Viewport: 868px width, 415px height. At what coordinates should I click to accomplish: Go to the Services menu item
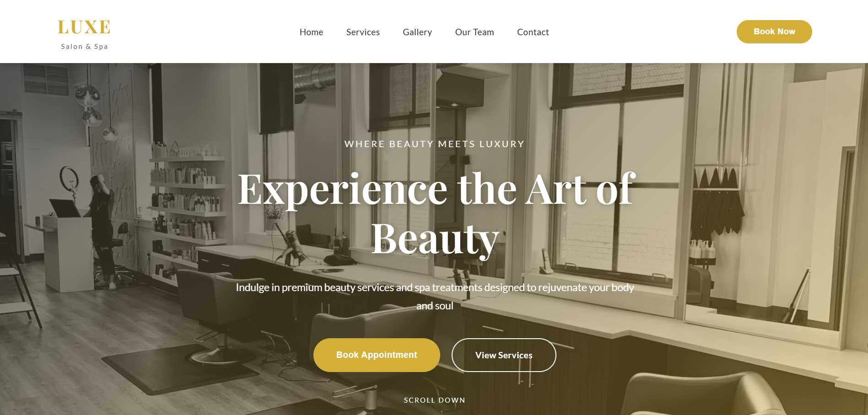(x=363, y=32)
